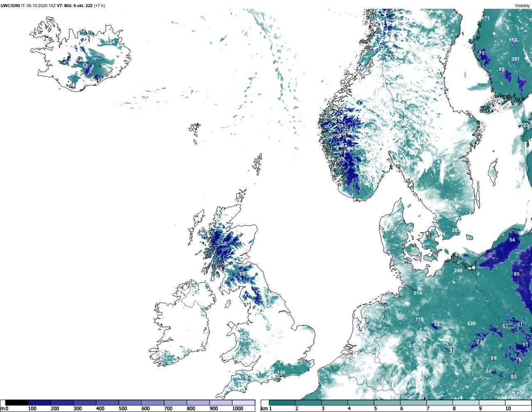The height and width of the screenshot is (412, 532).
Task: Click the darkest teal 1–2 km legend swatch
Action: [x=282, y=402]
